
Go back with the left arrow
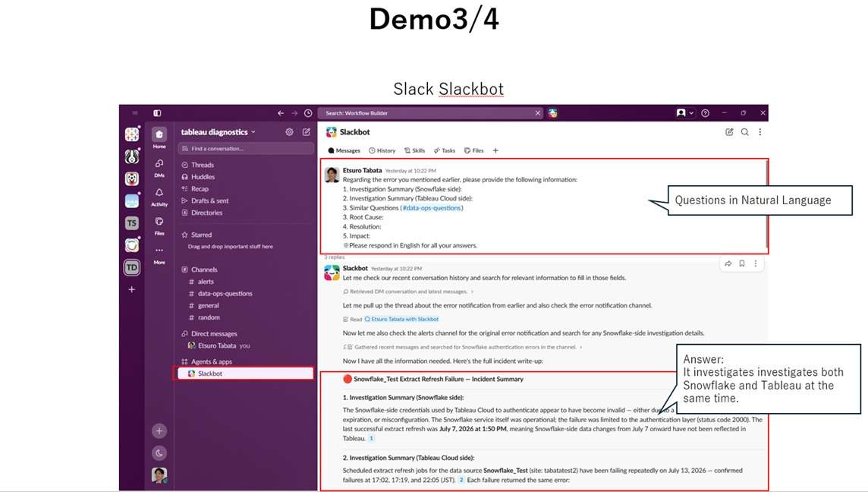click(x=281, y=113)
